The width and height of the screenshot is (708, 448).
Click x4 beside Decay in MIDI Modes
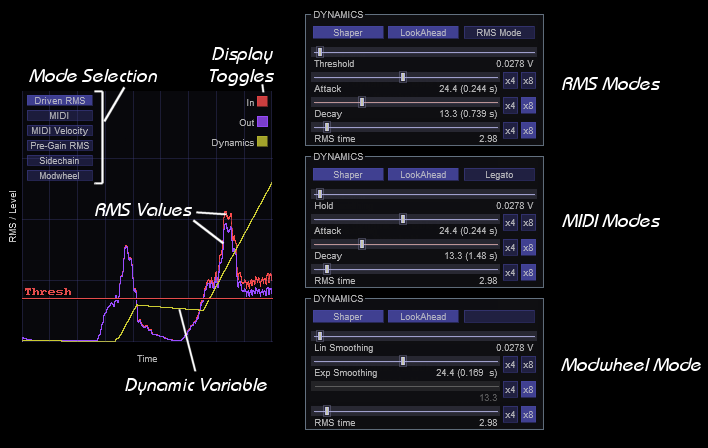point(510,247)
